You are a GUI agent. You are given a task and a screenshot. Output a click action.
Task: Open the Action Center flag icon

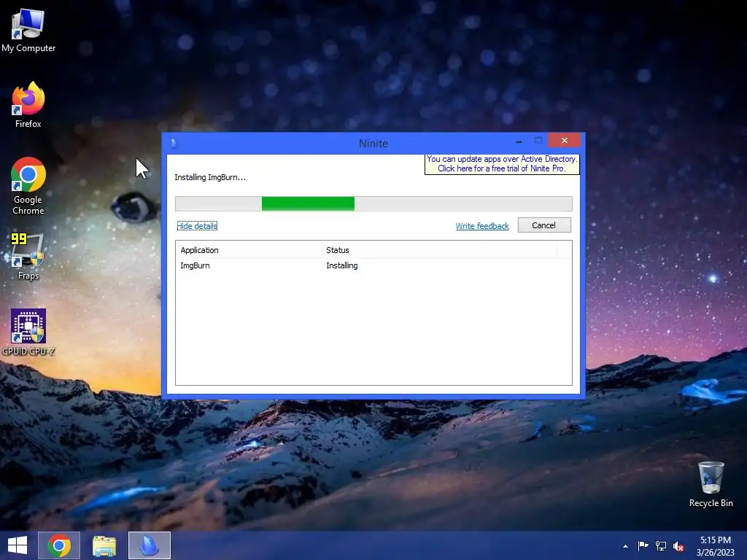(643, 546)
